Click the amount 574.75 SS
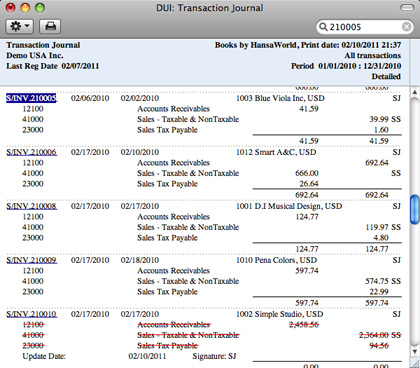420x368 pixels. click(x=383, y=281)
